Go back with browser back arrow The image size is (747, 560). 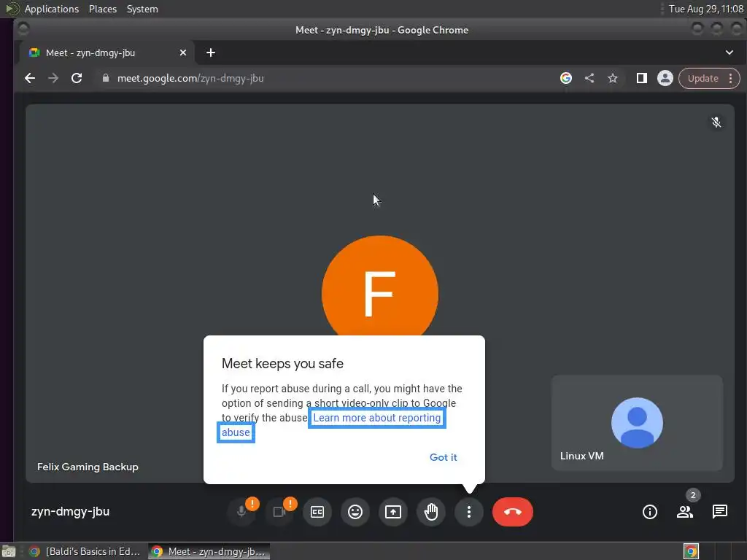tap(30, 78)
